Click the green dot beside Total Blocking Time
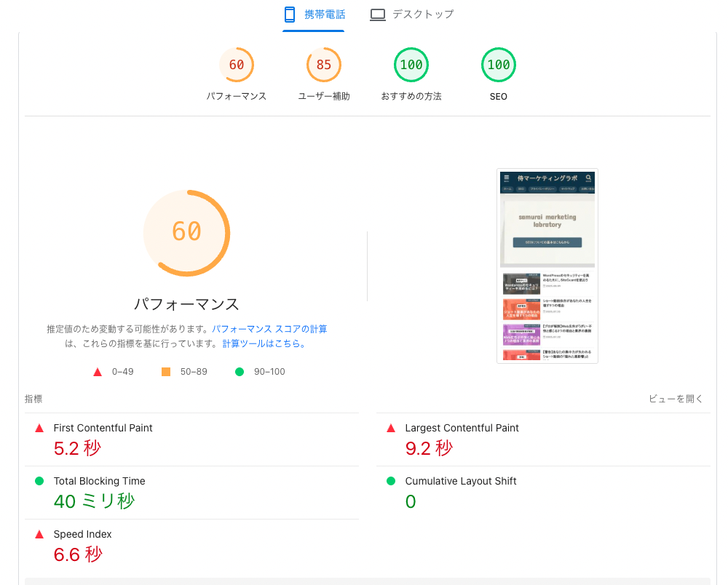 (39, 481)
